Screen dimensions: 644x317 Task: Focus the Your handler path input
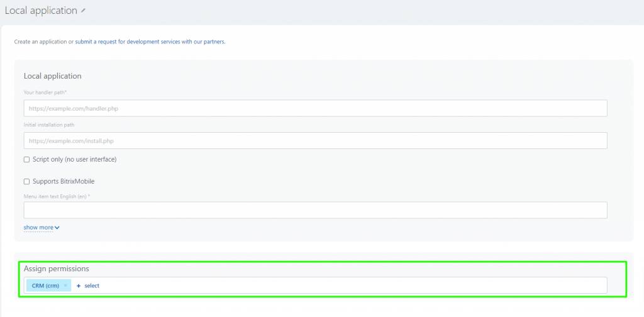coord(316,108)
